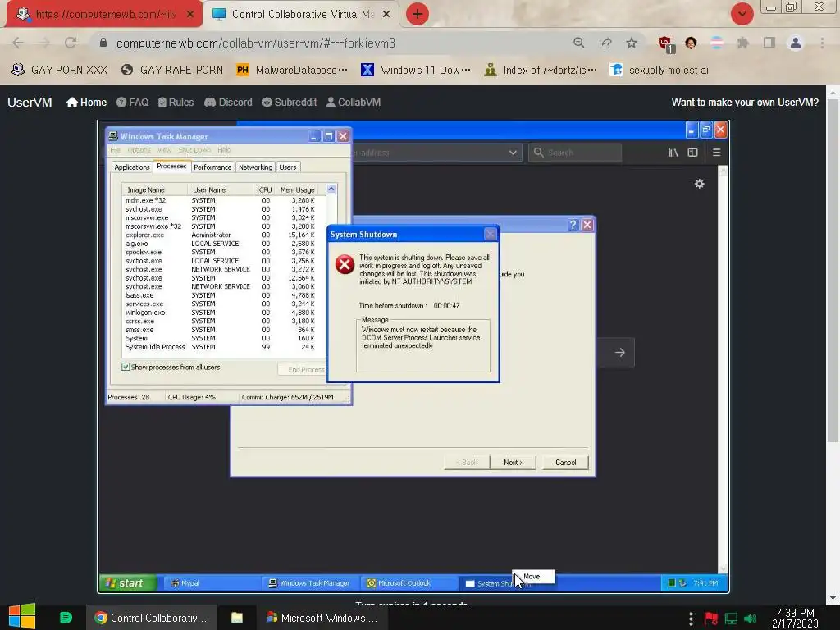Click the process list scroll-up arrow
The height and width of the screenshot is (630, 840).
point(331,189)
